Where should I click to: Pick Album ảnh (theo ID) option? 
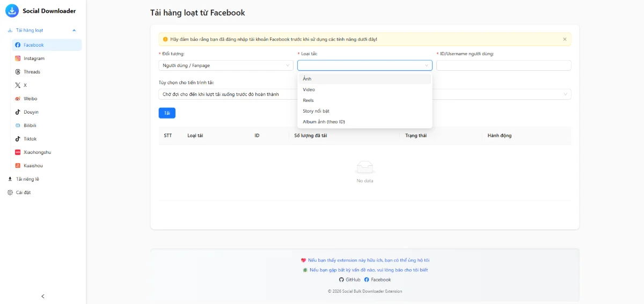[324, 122]
